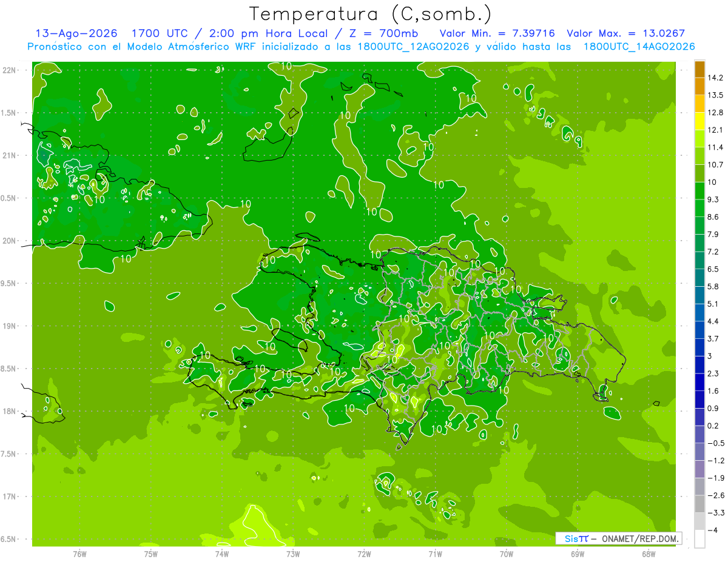Click the '10.7' colorbar label
Image resolution: width=728 pixels, height=562 pixels.
[x=715, y=165]
